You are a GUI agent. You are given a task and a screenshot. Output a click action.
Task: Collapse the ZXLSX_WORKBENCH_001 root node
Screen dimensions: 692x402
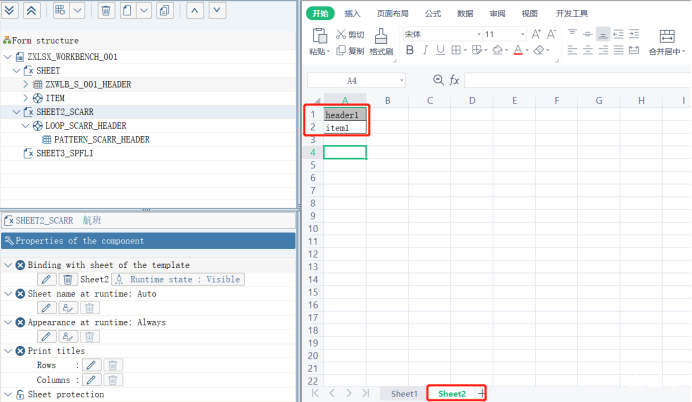8,56
